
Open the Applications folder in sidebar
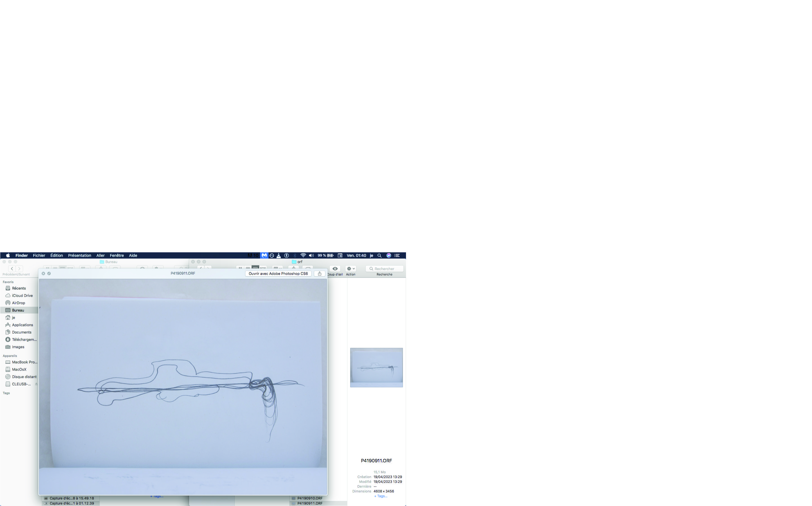[23, 325]
